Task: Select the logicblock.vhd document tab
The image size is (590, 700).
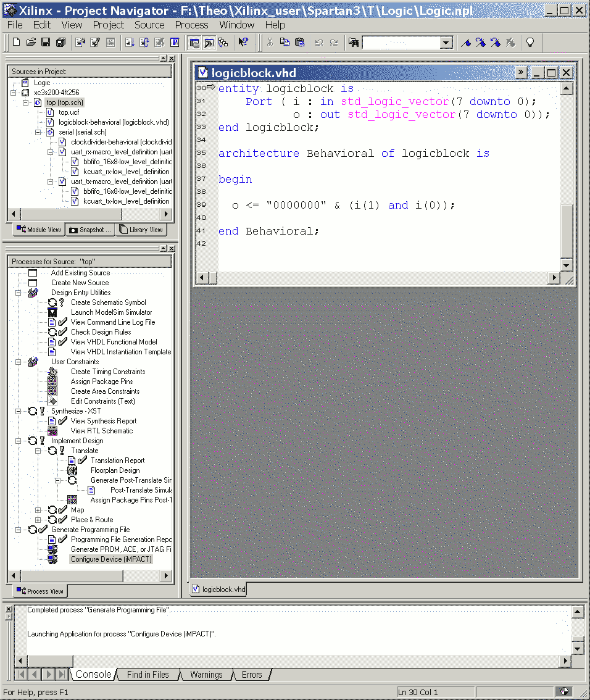Action: [219, 590]
